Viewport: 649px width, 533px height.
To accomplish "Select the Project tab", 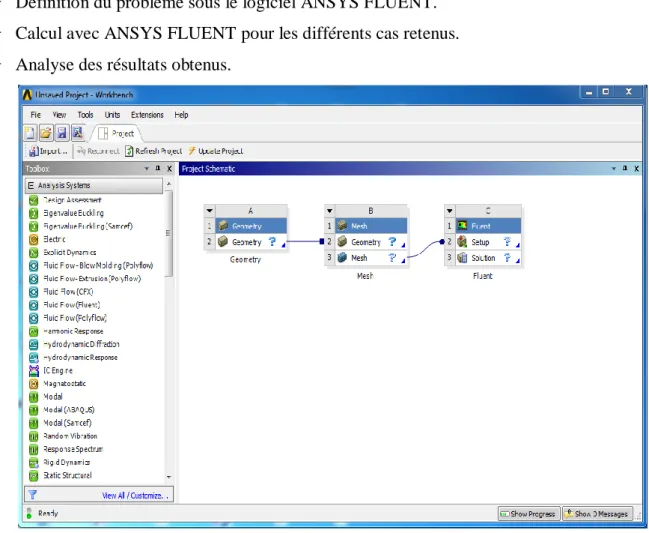I will [117, 134].
